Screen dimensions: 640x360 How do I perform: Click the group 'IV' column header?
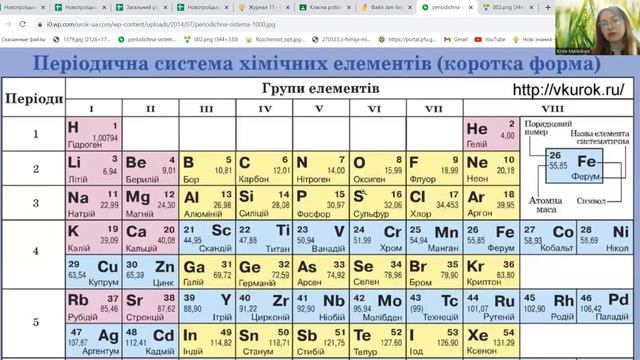click(x=265, y=109)
